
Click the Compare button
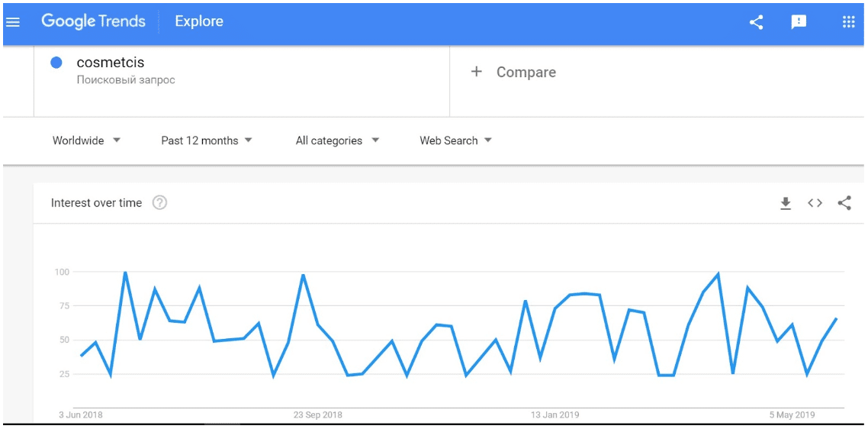(x=513, y=72)
